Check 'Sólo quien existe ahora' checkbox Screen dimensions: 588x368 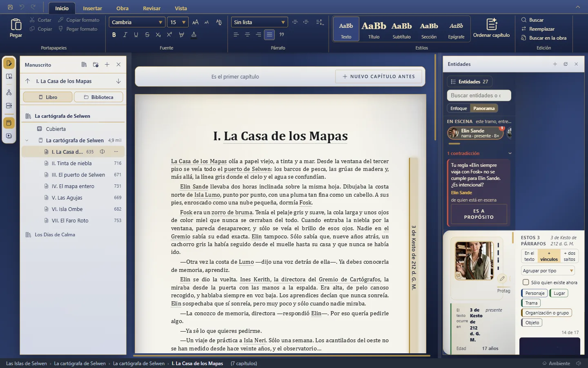point(526,282)
